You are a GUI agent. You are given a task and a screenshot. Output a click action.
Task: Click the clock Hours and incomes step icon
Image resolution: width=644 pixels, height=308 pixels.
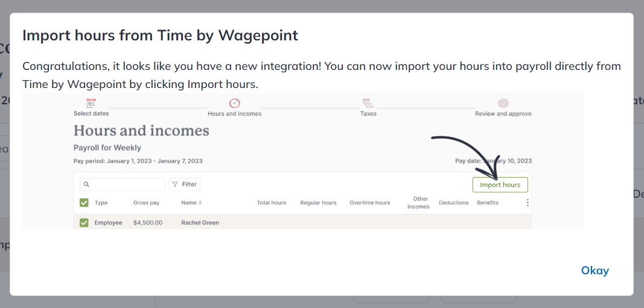[x=235, y=103]
